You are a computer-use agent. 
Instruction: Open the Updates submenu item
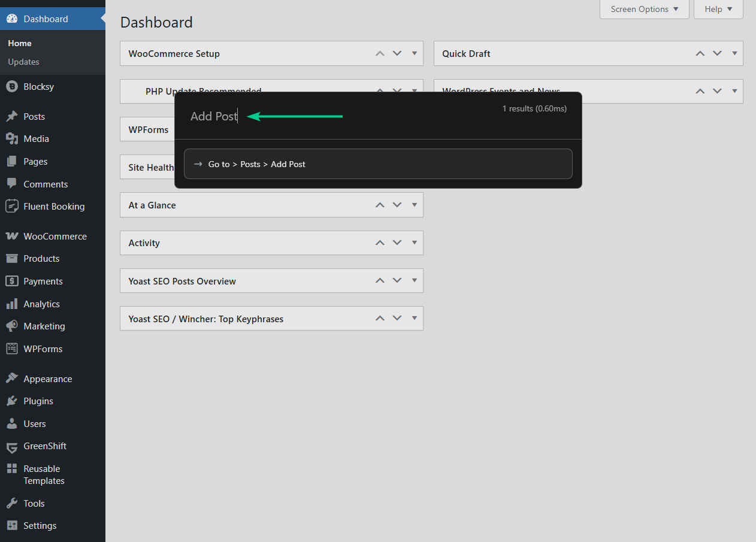[x=23, y=62]
